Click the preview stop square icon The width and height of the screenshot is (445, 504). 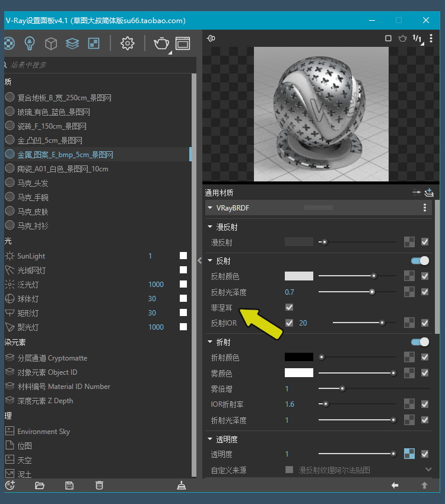[x=389, y=39]
